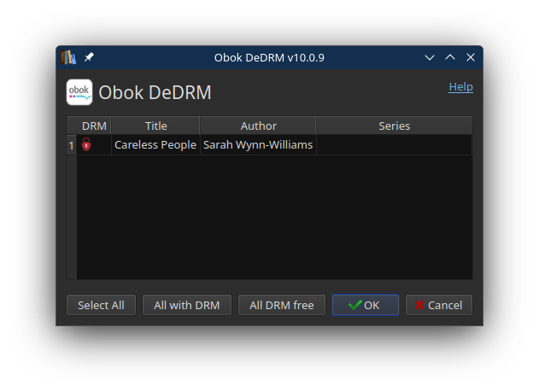The width and height of the screenshot is (539, 392).
Task: Click the red DRM lock icon
Action: pyautogui.click(x=86, y=144)
